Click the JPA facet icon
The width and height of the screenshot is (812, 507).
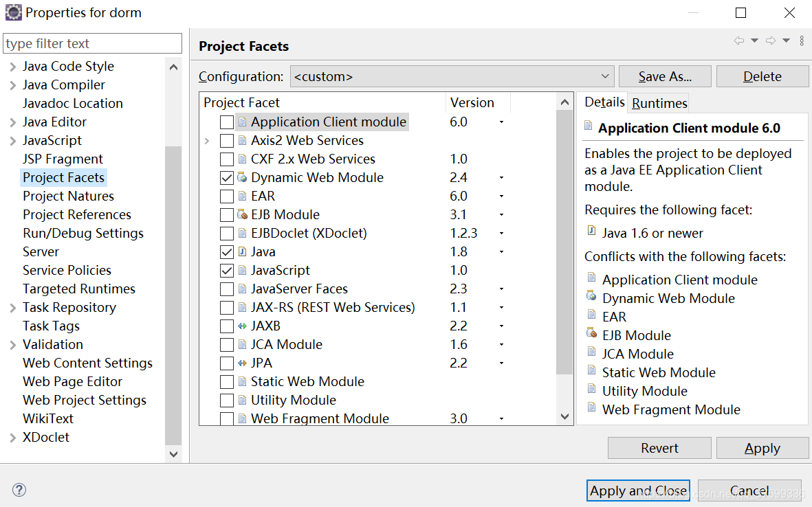coord(242,363)
